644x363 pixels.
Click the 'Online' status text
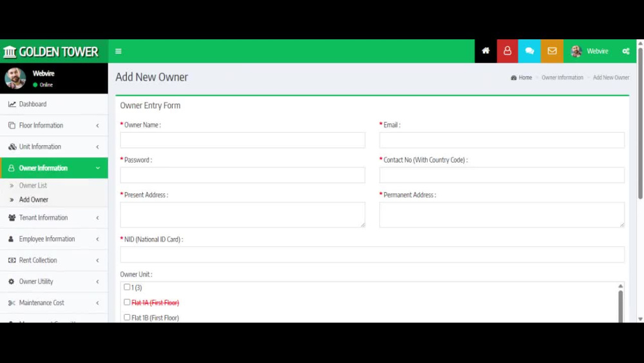click(46, 84)
